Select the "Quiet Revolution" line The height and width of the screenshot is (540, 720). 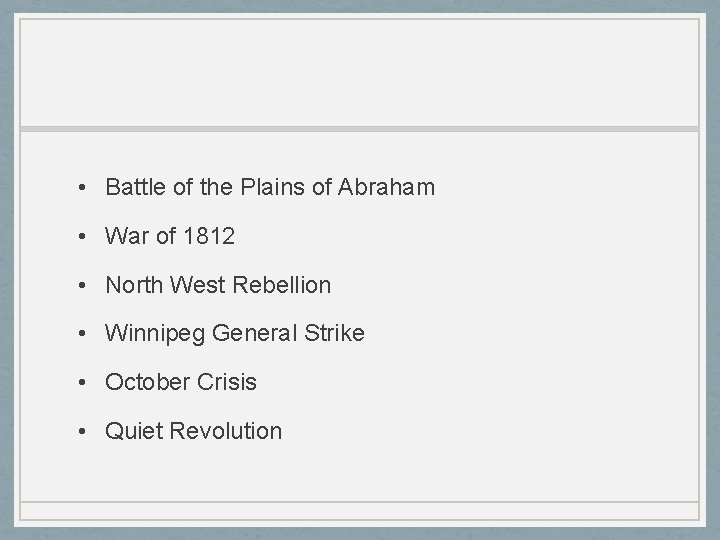pyautogui.click(x=194, y=431)
